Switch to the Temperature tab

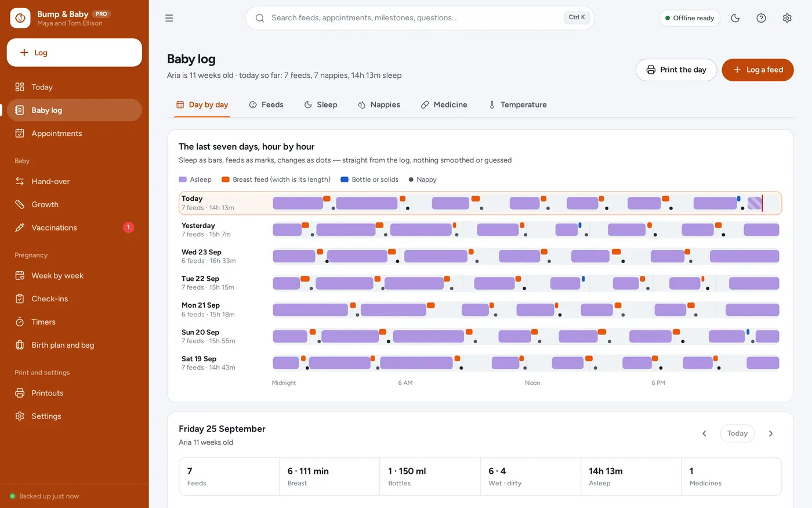[517, 105]
